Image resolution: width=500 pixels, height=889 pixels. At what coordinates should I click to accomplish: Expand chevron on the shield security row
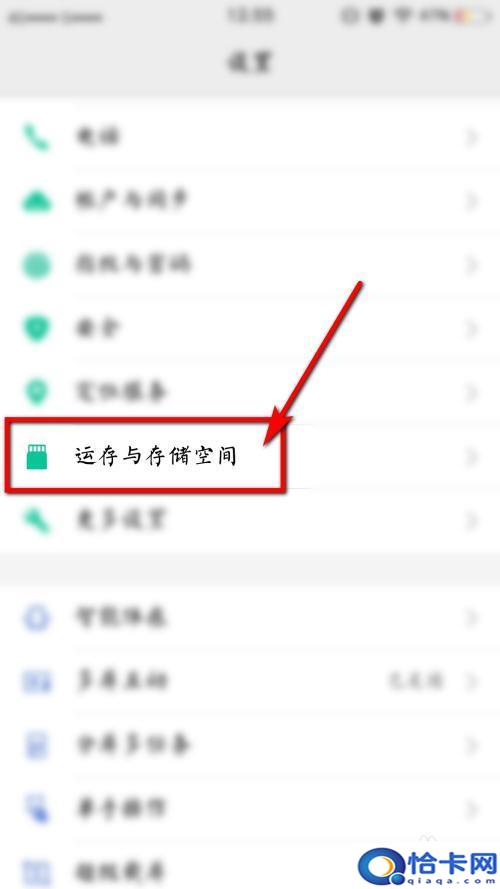point(472,328)
